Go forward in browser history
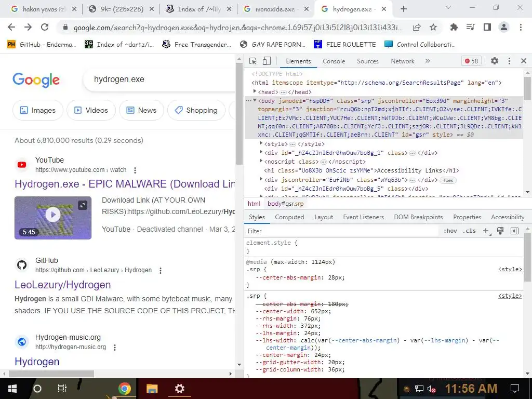Screen dimensions: 532x399 28,27
